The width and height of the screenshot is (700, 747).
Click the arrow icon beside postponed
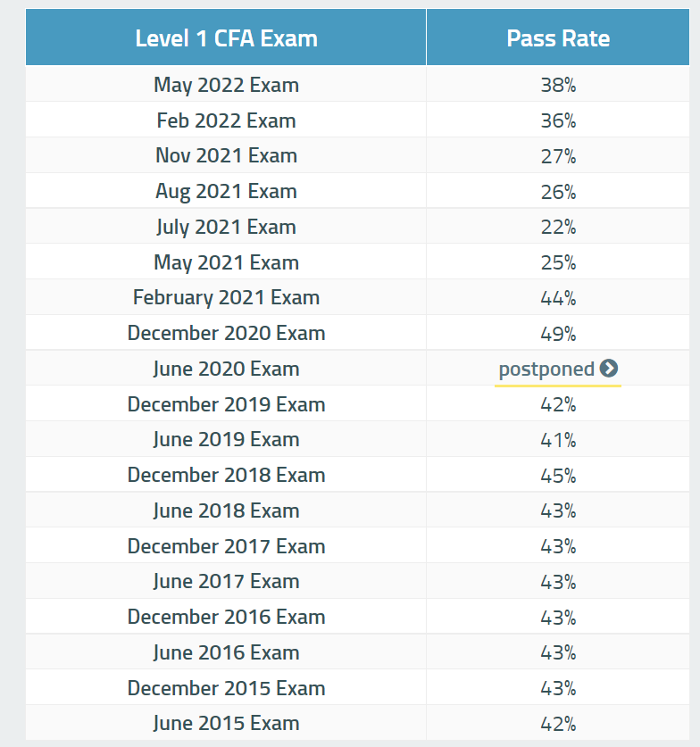click(609, 369)
